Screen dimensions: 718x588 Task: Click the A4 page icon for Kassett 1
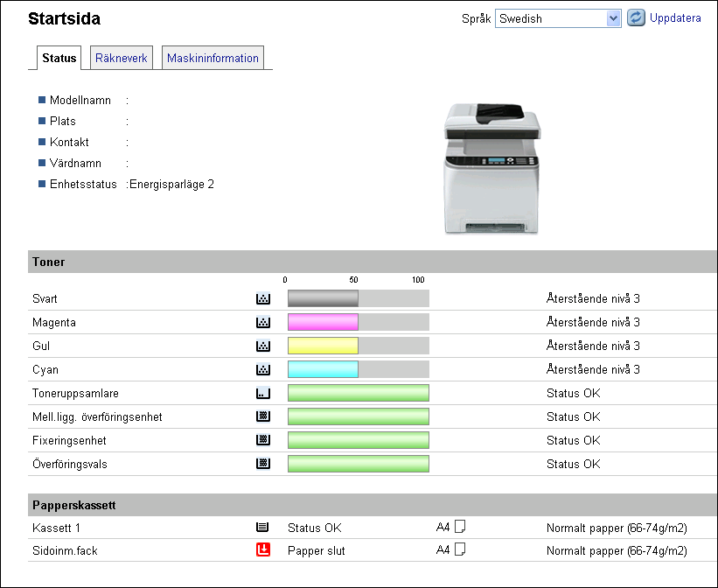tap(460, 527)
